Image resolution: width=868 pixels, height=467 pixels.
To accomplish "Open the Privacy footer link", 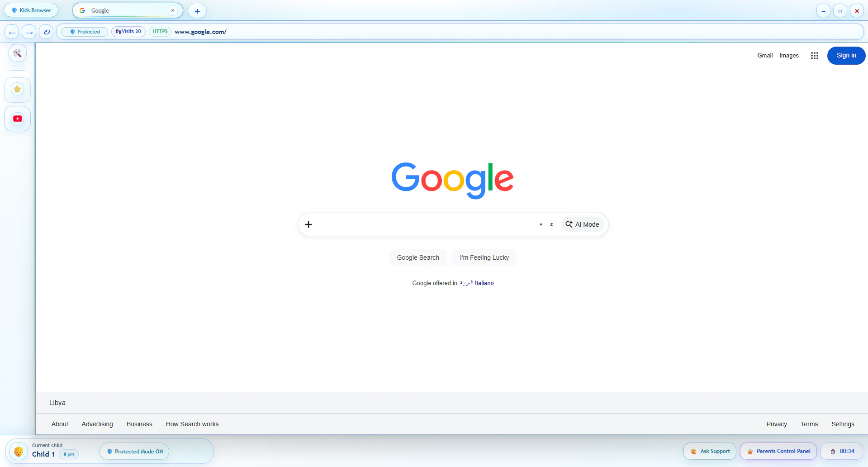I will tap(777, 424).
